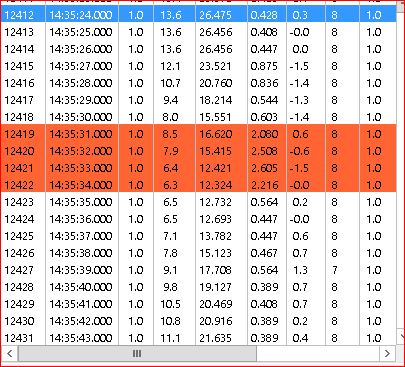Click timestamp 14:35:27.000 cell
Viewport: 405px width, 367px height.
[x=81, y=66]
